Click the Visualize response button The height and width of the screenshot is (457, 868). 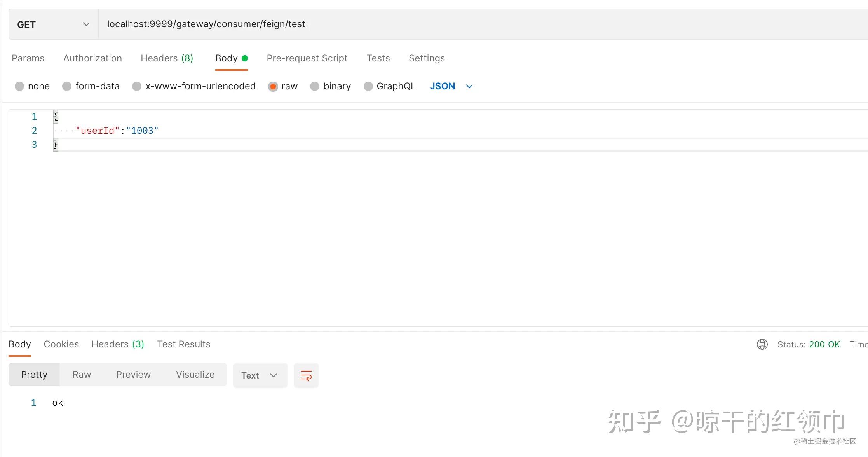pyautogui.click(x=195, y=375)
